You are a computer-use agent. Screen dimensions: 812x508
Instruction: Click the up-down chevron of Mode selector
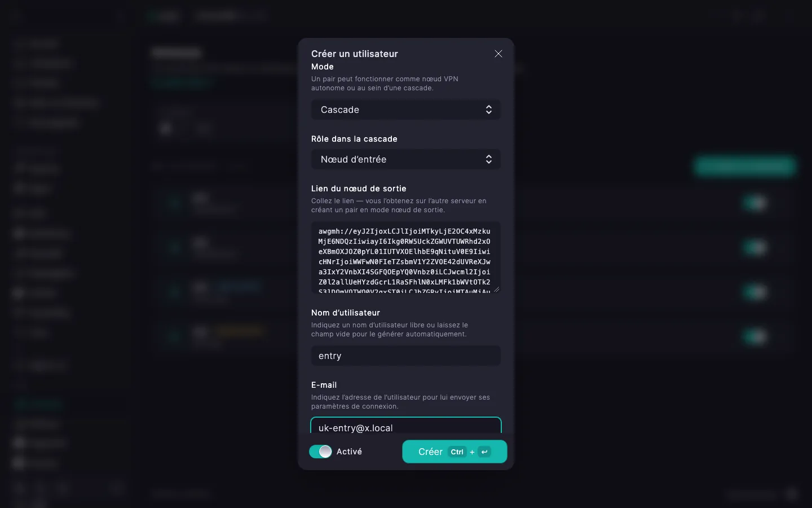[x=489, y=110]
